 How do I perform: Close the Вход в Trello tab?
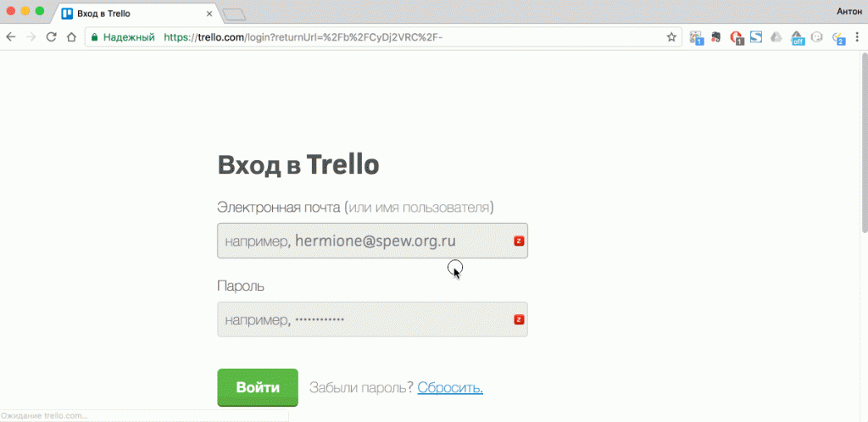[x=209, y=14]
